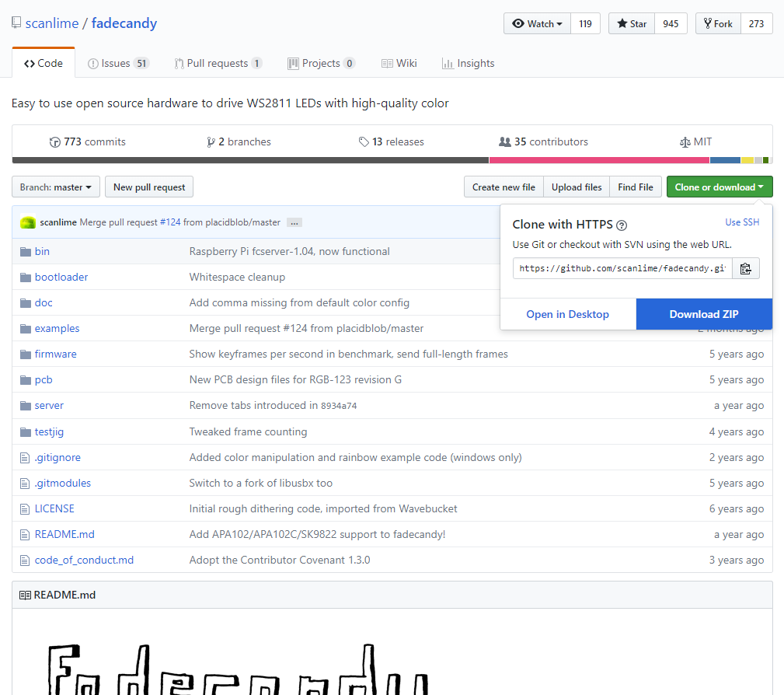Screen dimensions: 784x695
Task: Click the commits history clock icon
Action: click(x=55, y=142)
